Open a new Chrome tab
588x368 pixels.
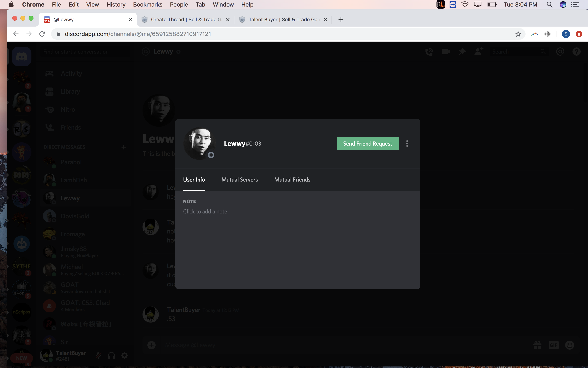pyautogui.click(x=341, y=19)
